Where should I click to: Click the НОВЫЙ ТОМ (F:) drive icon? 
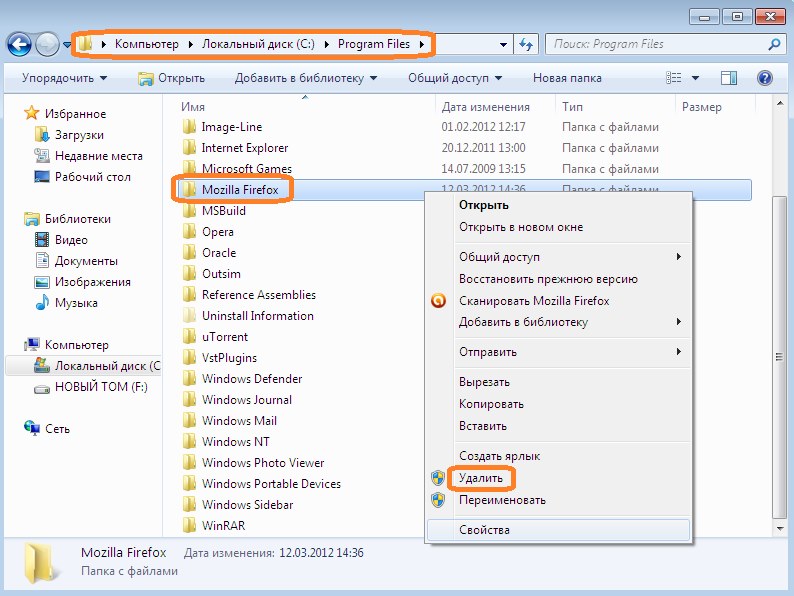(42, 388)
